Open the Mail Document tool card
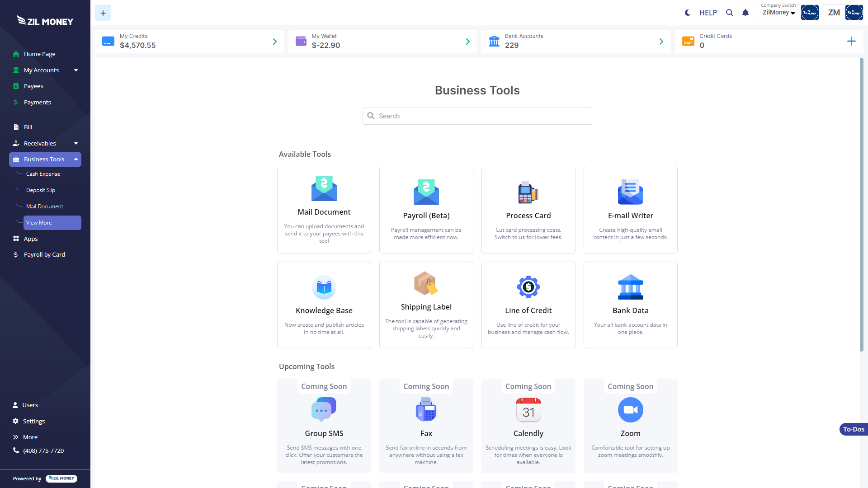The image size is (868, 488). click(324, 210)
